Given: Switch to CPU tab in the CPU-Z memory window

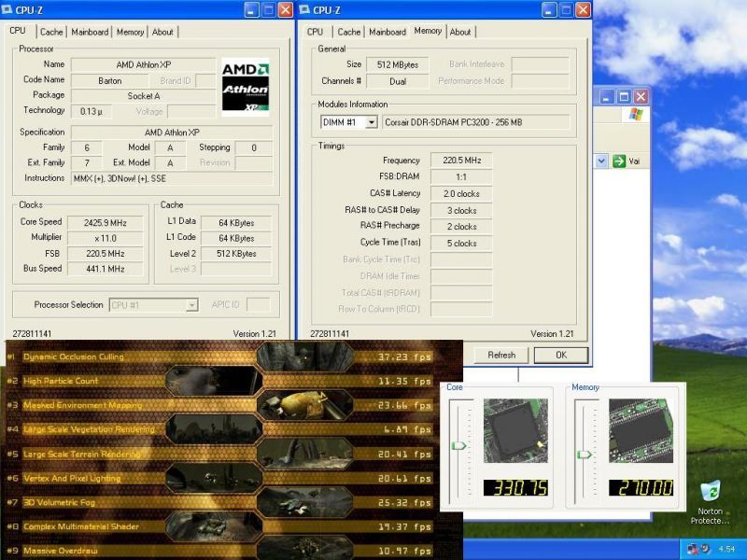Looking at the screenshot, I should [x=315, y=32].
